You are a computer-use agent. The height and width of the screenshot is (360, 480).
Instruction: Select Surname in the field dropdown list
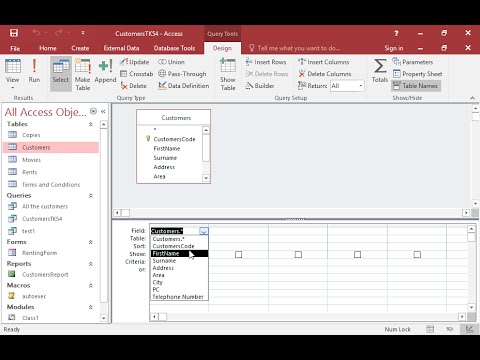[x=179, y=261]
